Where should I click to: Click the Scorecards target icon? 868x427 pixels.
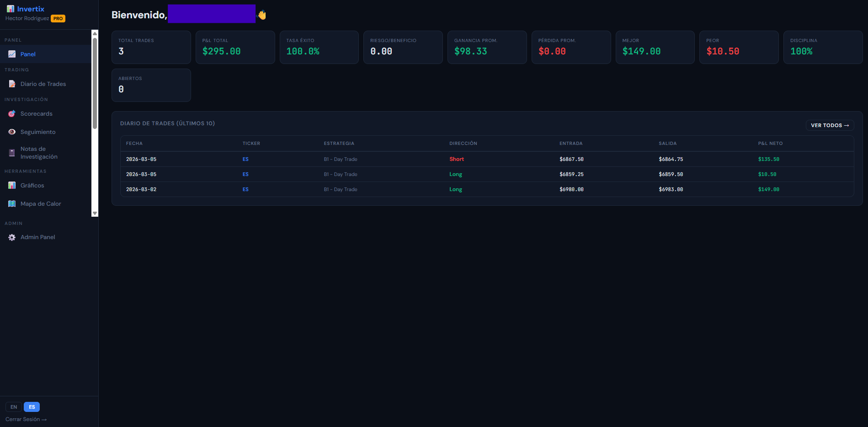point(11,113)
